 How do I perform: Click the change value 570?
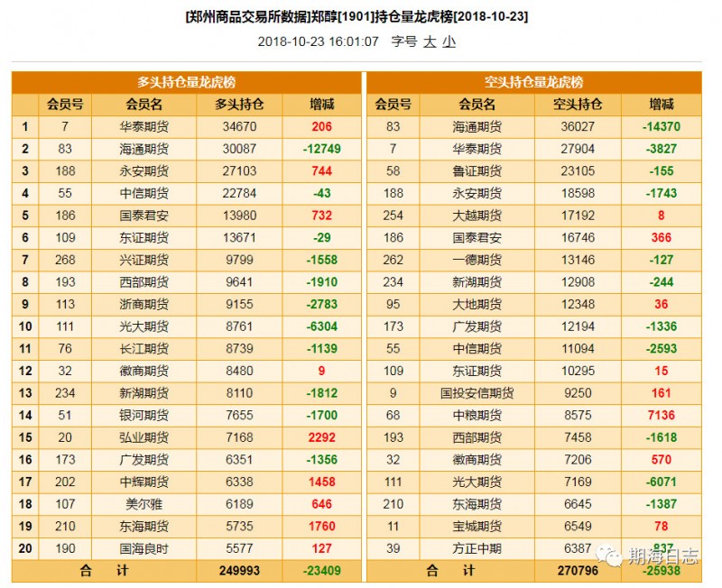tap(662, 460)
